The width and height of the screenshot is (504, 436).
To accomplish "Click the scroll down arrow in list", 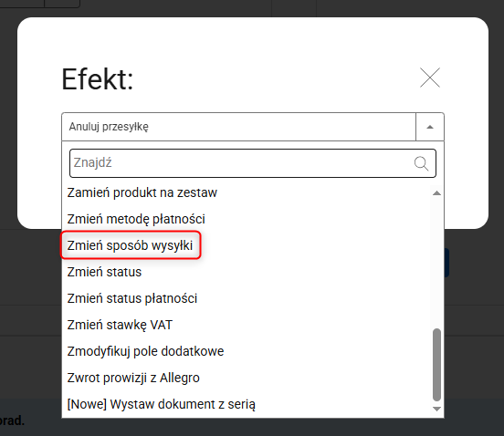I will click(436, 409).
